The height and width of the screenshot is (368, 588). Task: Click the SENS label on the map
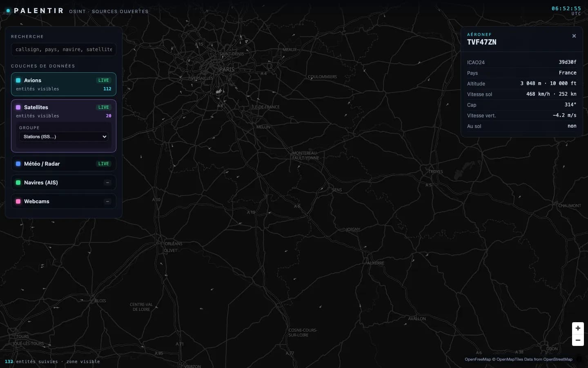point(337,190)
